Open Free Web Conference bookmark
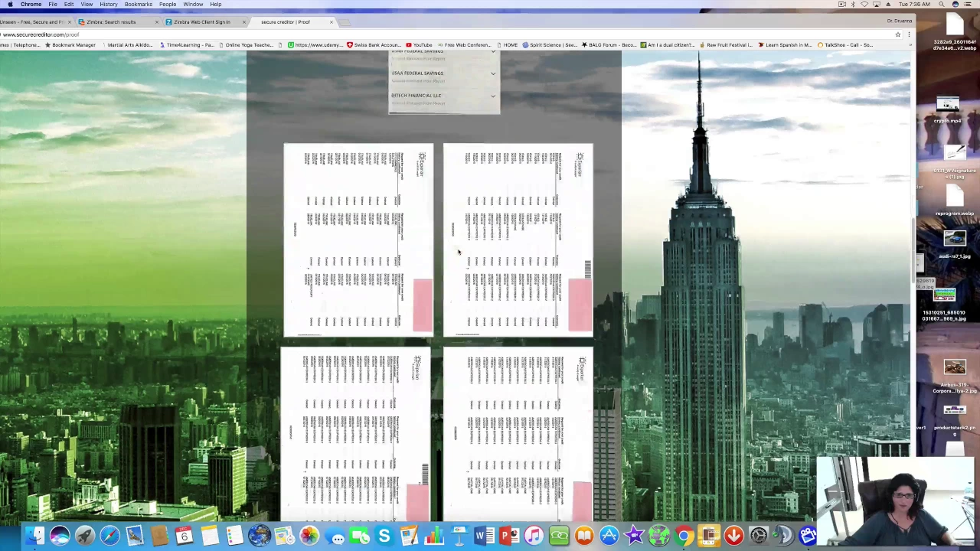Image resolution: width=980 pixels, height=551 pixels. coord(464,44)
